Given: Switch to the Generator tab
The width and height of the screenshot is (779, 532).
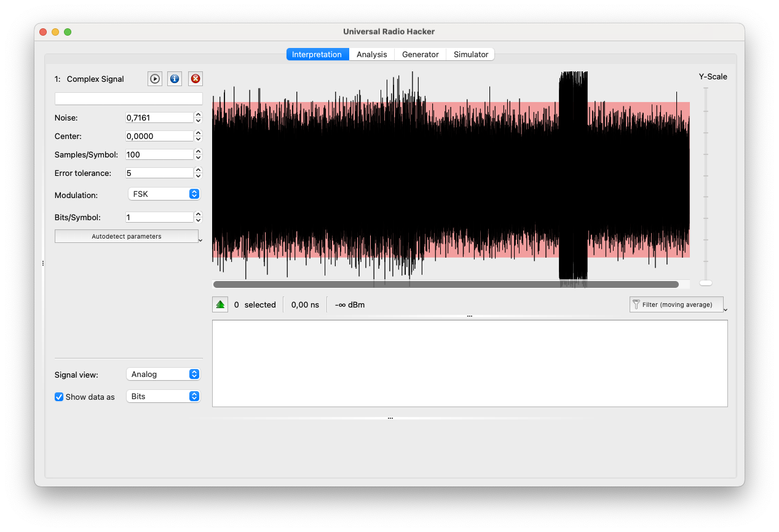Looking at the screenshot, I should point(420,54).
